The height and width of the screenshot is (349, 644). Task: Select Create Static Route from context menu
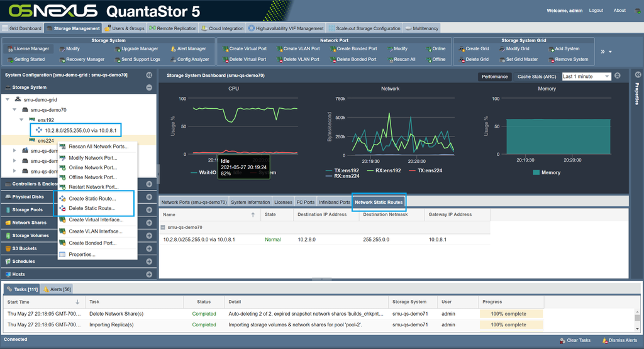tap(92, 199)
